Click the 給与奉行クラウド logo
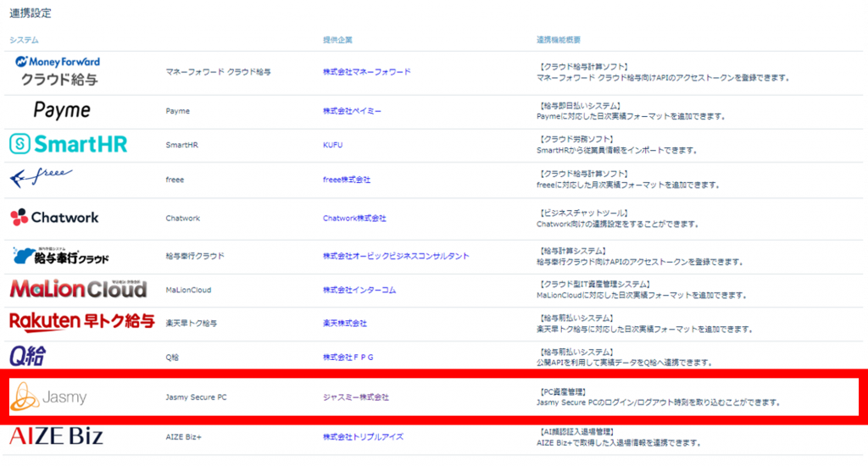868x466 pixels. pyautogui.click(x=60, y=255)
